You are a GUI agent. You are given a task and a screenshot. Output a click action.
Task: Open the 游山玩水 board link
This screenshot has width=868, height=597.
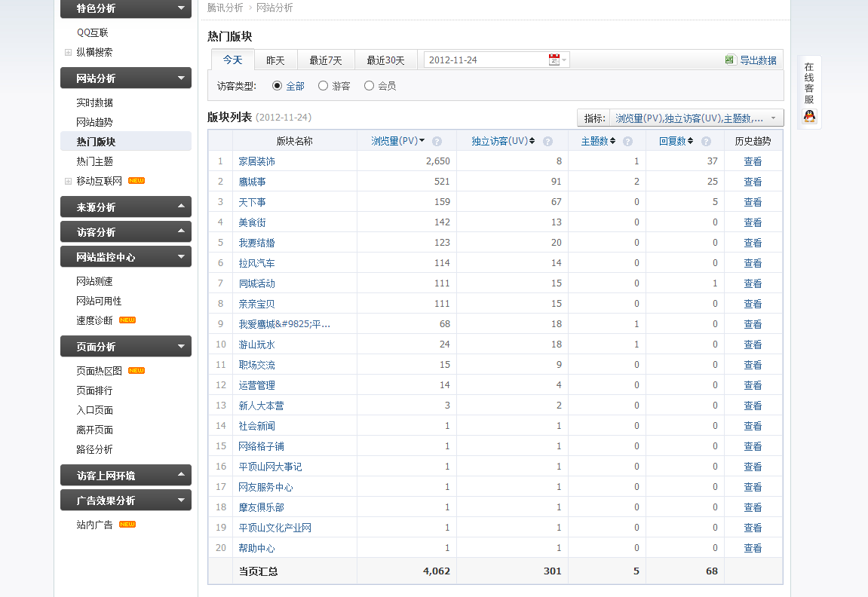point(256,344)
